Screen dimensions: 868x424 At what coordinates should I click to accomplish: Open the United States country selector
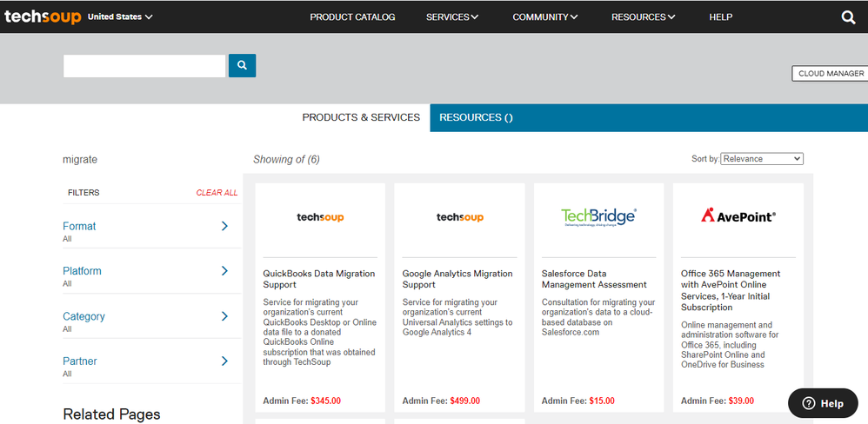[119, 17]
